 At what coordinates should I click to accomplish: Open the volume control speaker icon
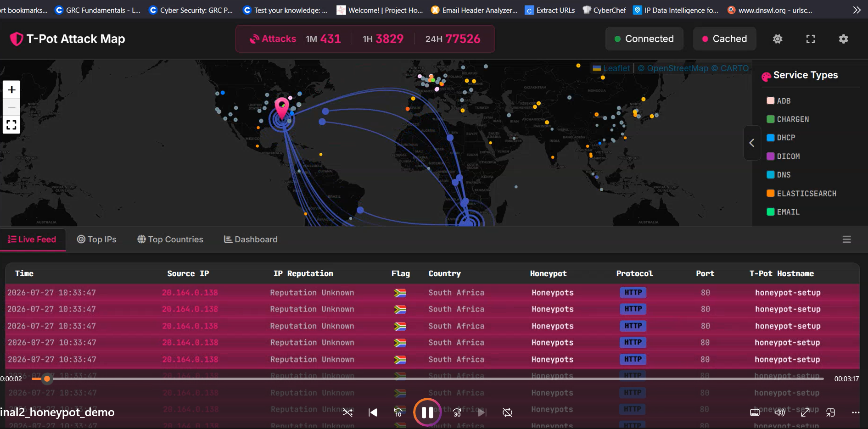[780, 412]
